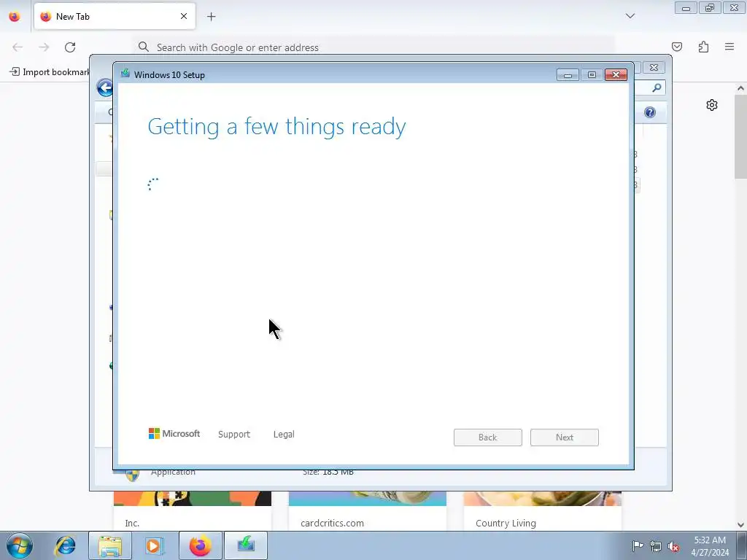The width and height of the screenshot is (747, 560).
Task: Click the Firefox forward arrow
Action: coord(44,47)
